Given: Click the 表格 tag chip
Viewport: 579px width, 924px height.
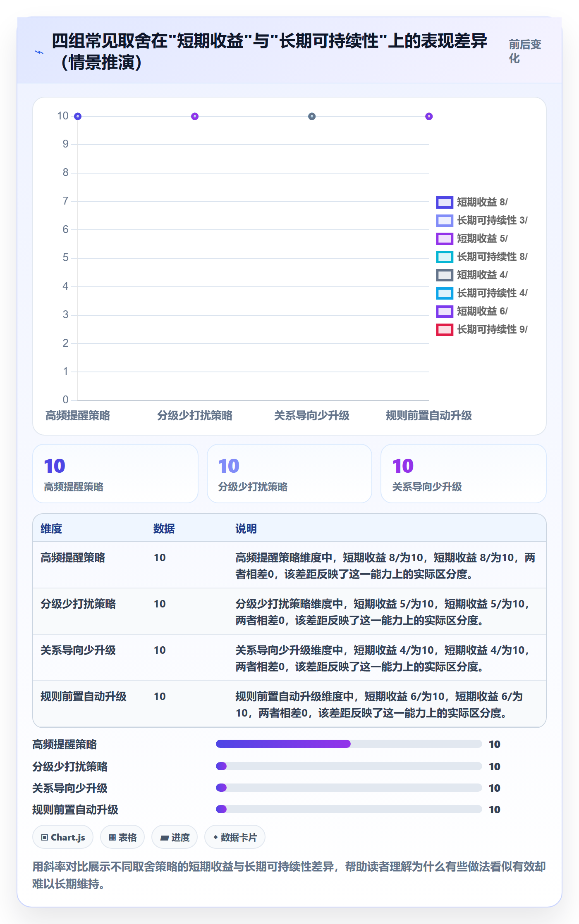Looking at the screenshot, I should (x=122, y=837).
